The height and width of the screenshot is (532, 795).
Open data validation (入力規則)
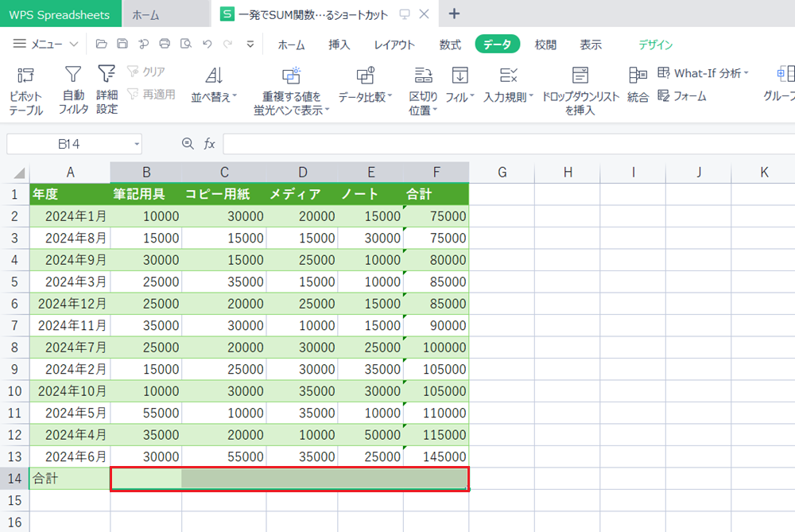tap(508, 84)
